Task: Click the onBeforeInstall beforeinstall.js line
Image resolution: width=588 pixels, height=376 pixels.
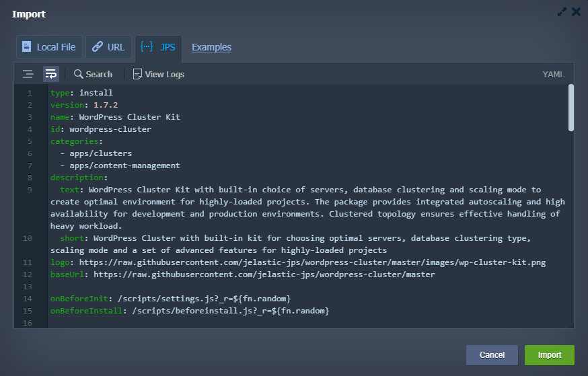Action: coord(190,311)
